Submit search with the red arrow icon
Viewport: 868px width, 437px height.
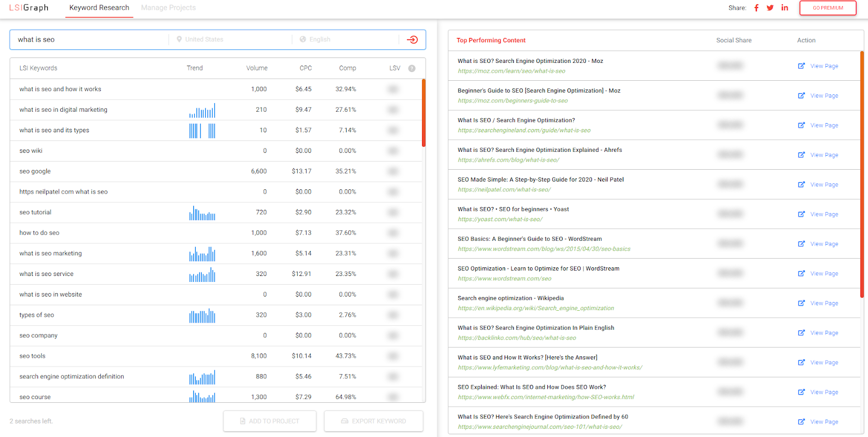point(412,40)
